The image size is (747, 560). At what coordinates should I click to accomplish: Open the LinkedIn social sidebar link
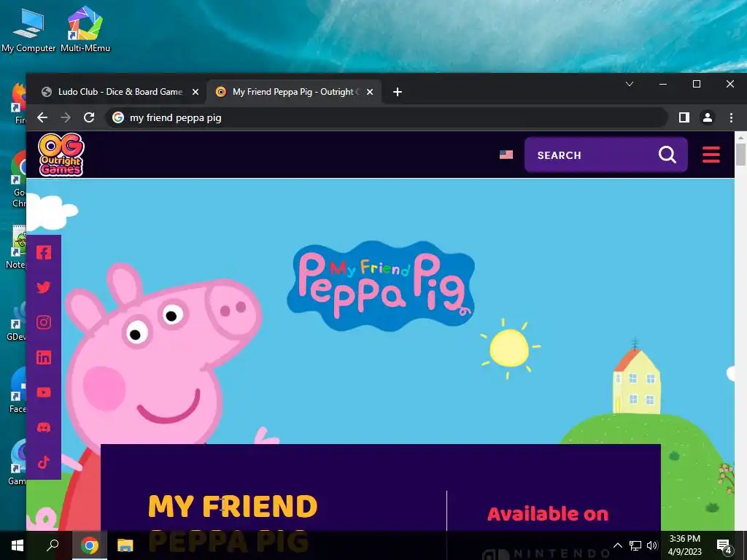pos(44,357)
